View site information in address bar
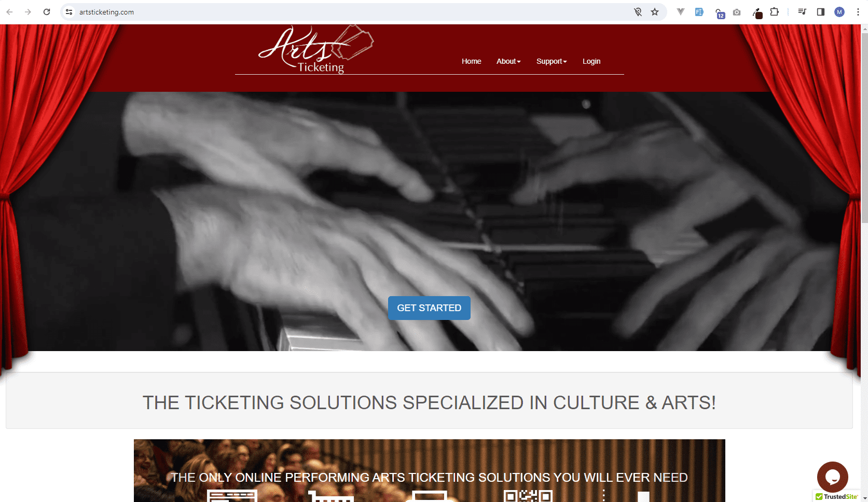 (x=69, y=12)
